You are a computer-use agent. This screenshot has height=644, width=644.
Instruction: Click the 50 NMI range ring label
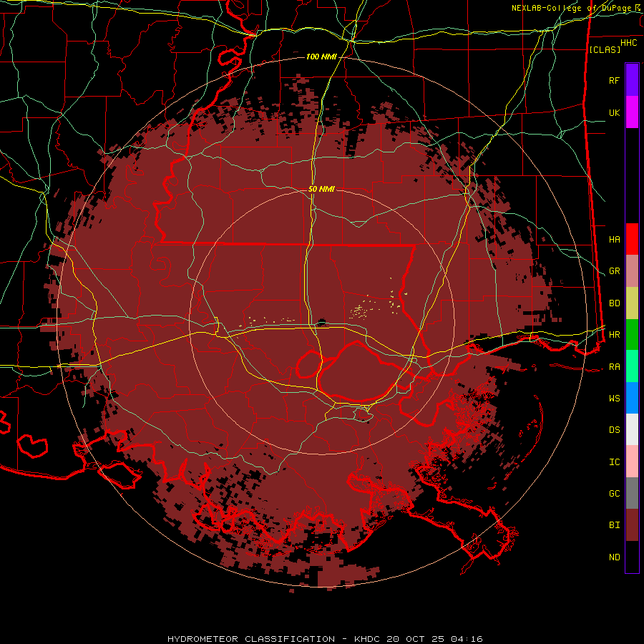(321, 189)
